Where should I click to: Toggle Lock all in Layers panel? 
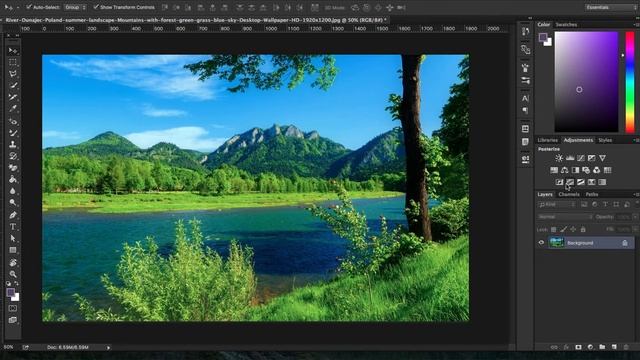(583, 229)
